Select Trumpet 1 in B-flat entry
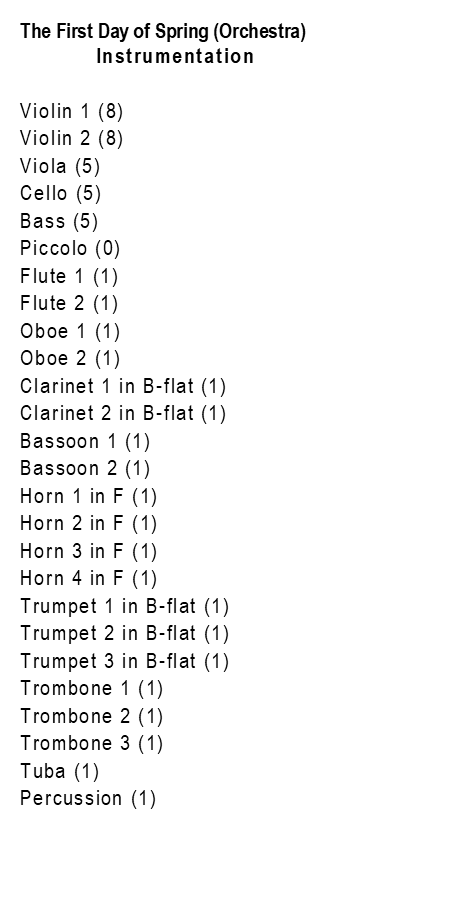Image resolution: width=450 pixels, height=900 pixels. 125,607
